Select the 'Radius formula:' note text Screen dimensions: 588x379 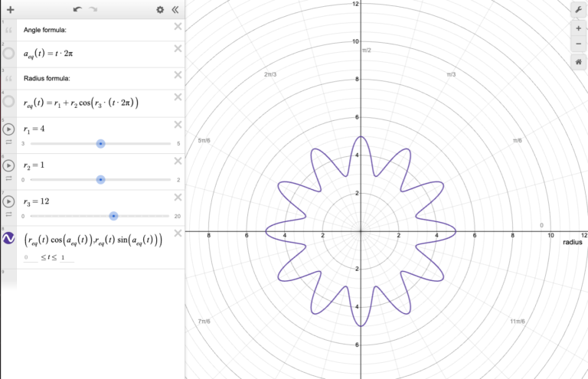[x=47, y=78]
